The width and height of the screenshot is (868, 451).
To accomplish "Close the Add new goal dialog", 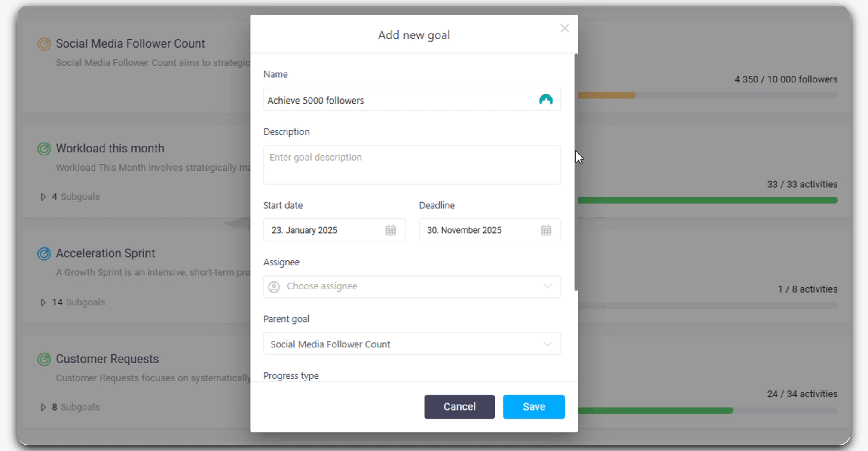I will 564,28.
